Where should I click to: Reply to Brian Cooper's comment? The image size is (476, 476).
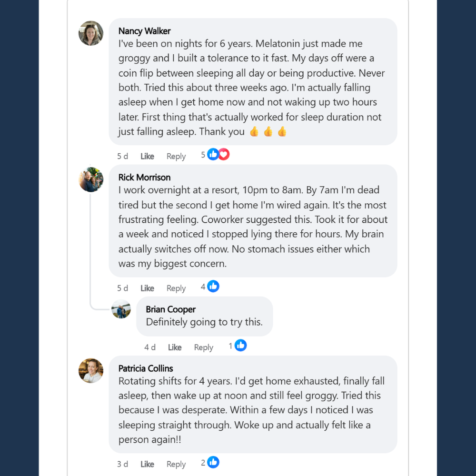[x=204, y=347]
